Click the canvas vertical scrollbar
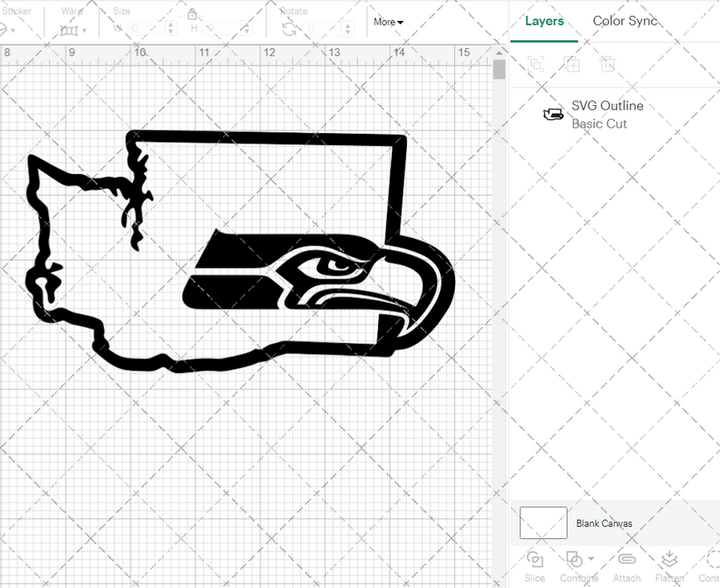 500,68
